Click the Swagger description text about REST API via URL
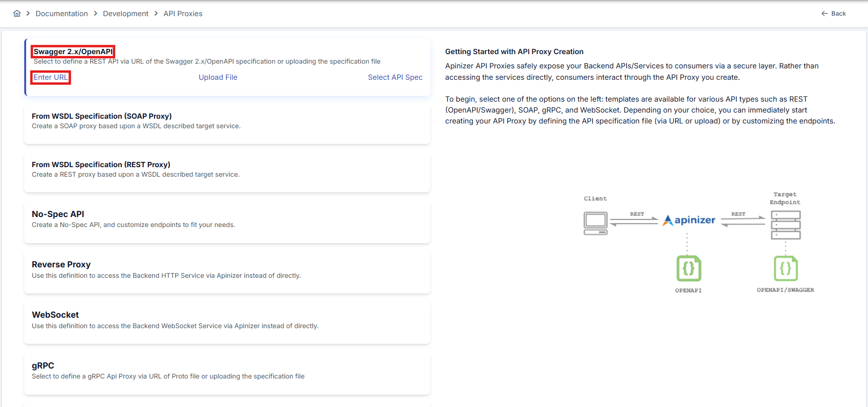 [x=207, y=61]
